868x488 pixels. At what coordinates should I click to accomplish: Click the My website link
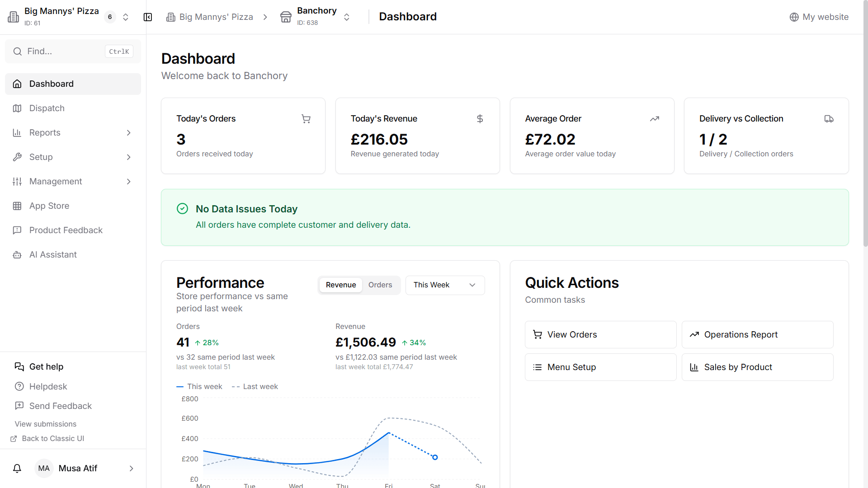[819, 17]
